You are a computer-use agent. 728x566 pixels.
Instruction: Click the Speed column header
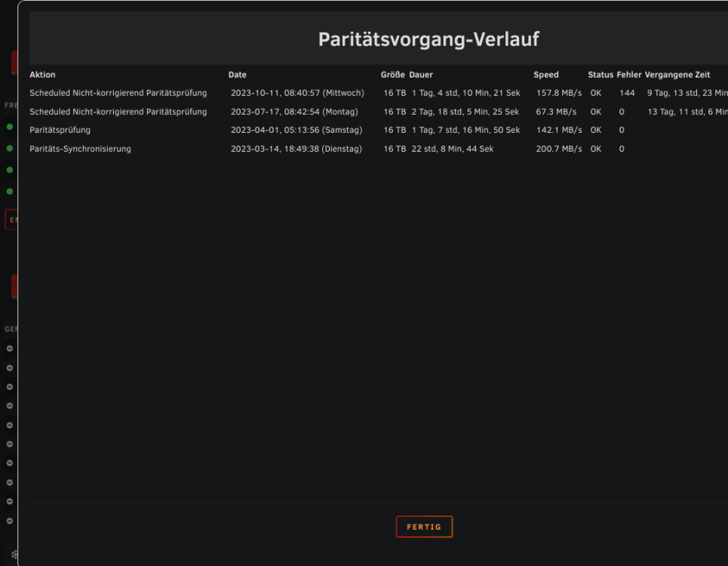click(546, 75)
